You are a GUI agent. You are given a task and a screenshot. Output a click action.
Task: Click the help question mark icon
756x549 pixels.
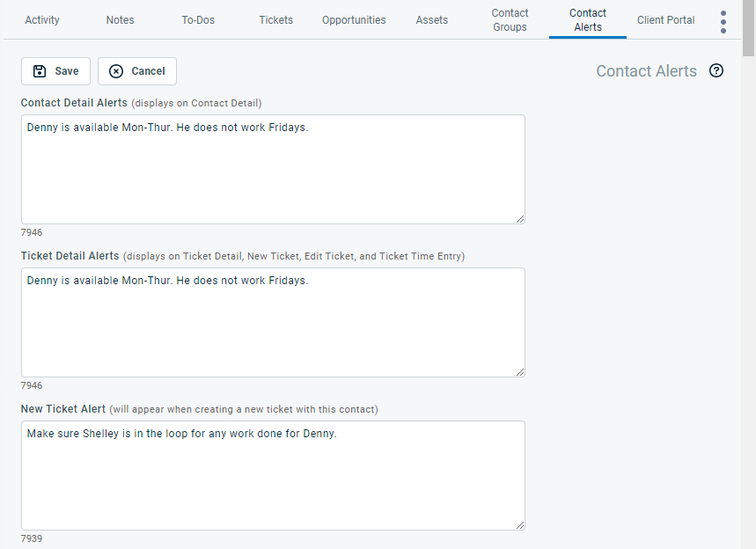pyautogui.click(x=716, y=71)
